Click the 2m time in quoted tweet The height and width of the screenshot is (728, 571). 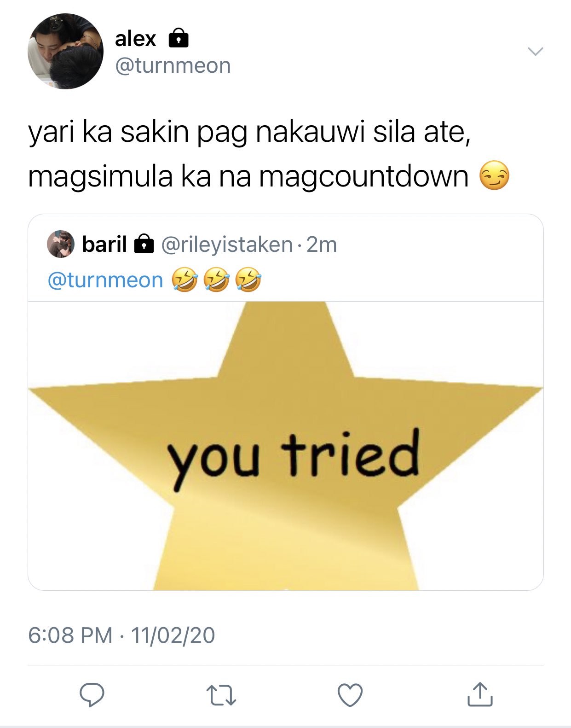(322, 245)
